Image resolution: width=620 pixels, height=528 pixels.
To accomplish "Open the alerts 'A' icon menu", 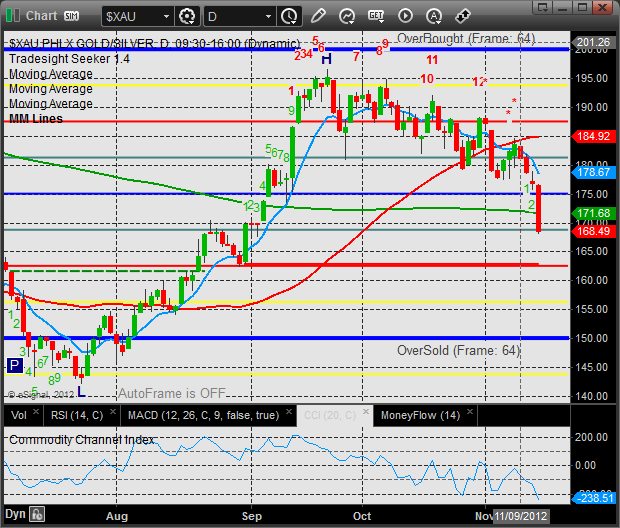I will coord(434,16).
